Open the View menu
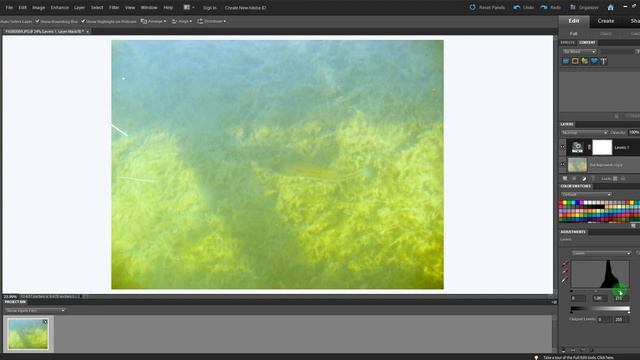The height and width of the screenshot is (360, 640). [x=130, y=7]
